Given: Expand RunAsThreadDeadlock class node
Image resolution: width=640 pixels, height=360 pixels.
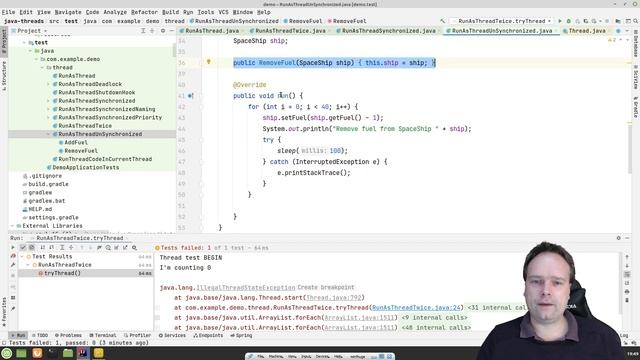Looking at the screenshot, I should tap(49, 84).
